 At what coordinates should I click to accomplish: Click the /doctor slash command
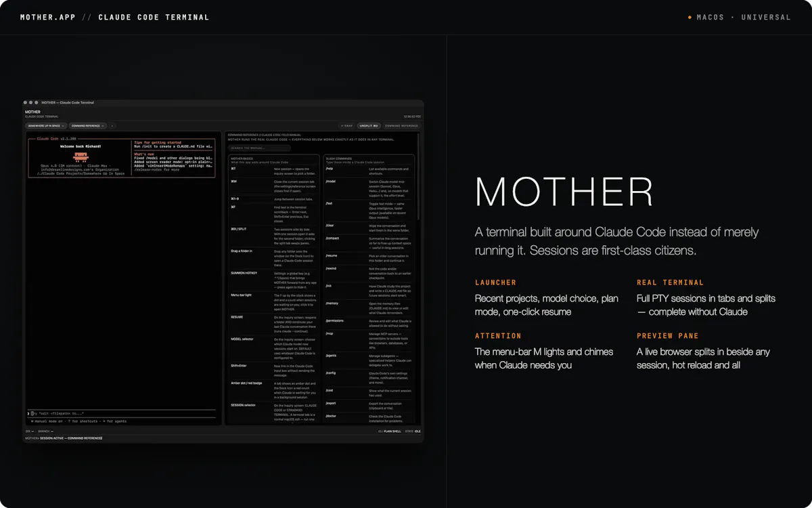pos(369,418)
